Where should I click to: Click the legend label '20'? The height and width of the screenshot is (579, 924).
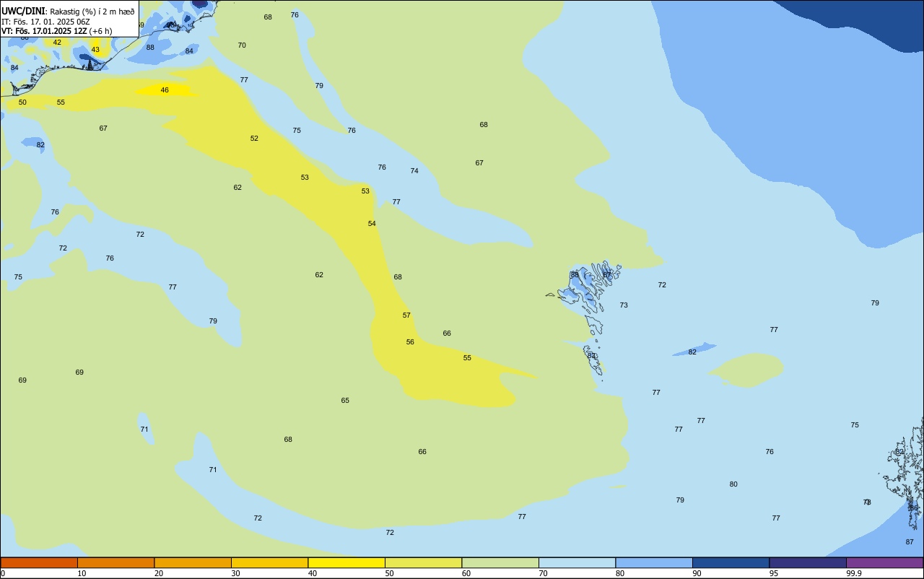159,573
